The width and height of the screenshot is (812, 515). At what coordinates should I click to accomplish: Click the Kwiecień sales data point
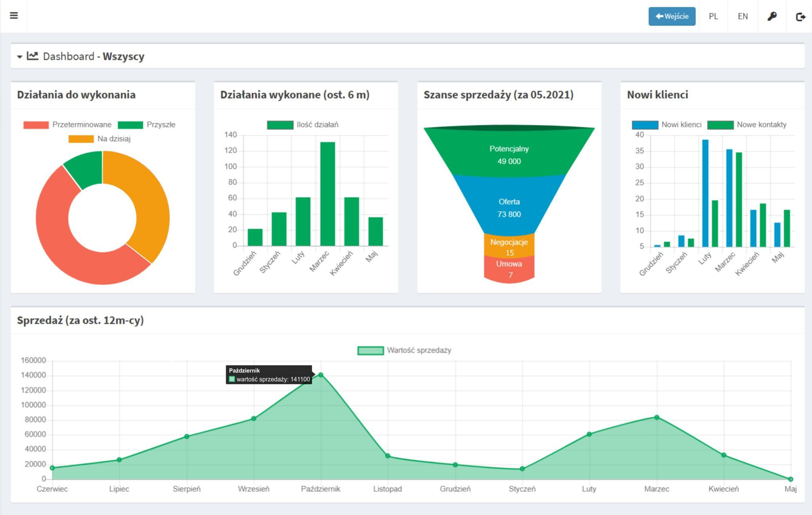(724, 455)
